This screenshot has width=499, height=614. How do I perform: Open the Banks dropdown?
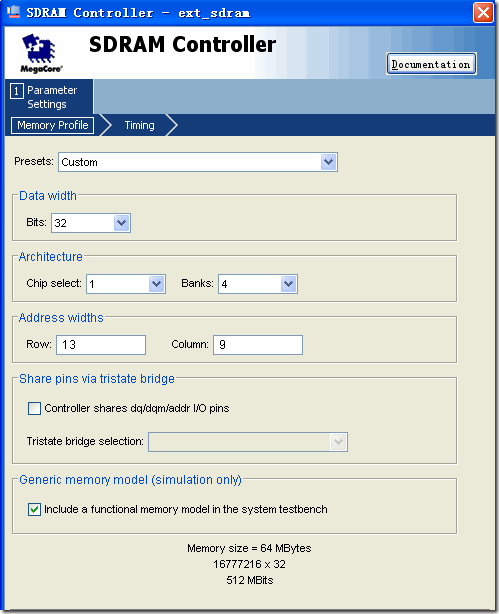pyautogui.click(x=258, y=284)
